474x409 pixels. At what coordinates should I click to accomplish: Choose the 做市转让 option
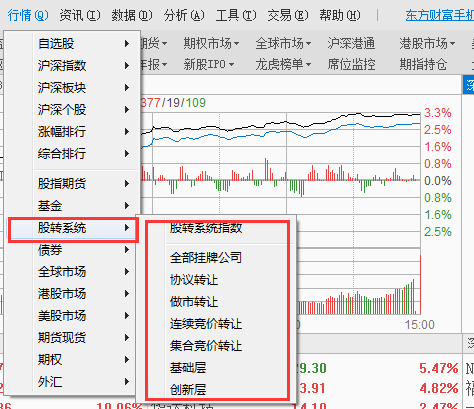point(194,301)
